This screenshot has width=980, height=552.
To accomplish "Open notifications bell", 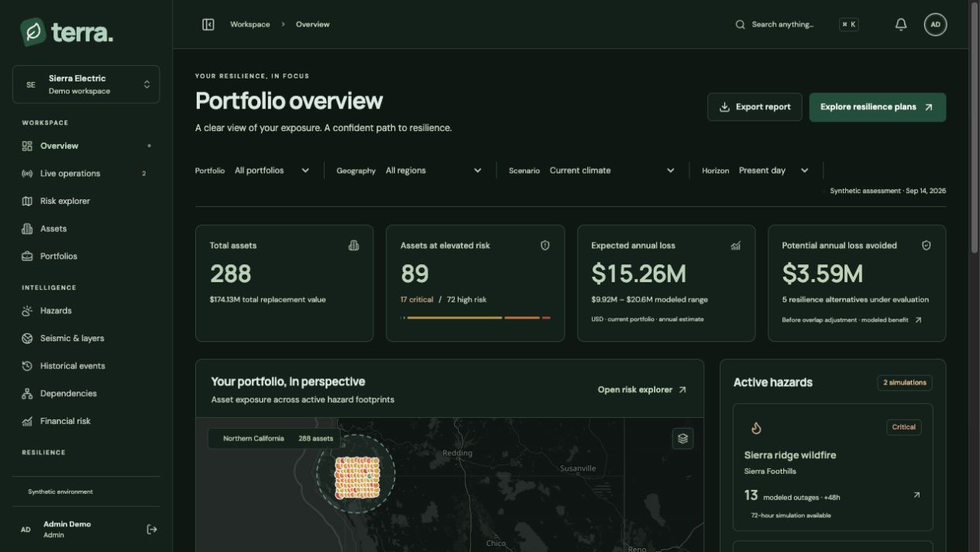I will tap(901, 25).
